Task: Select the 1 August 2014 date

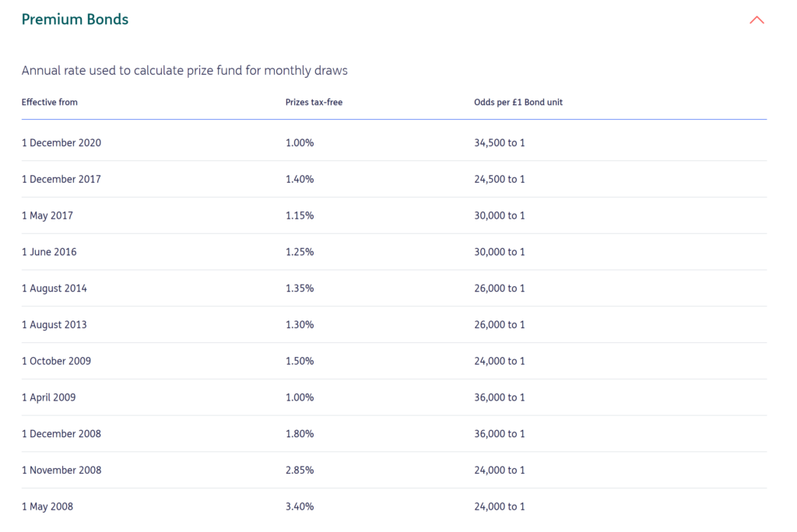Action: tap(54, 288)
